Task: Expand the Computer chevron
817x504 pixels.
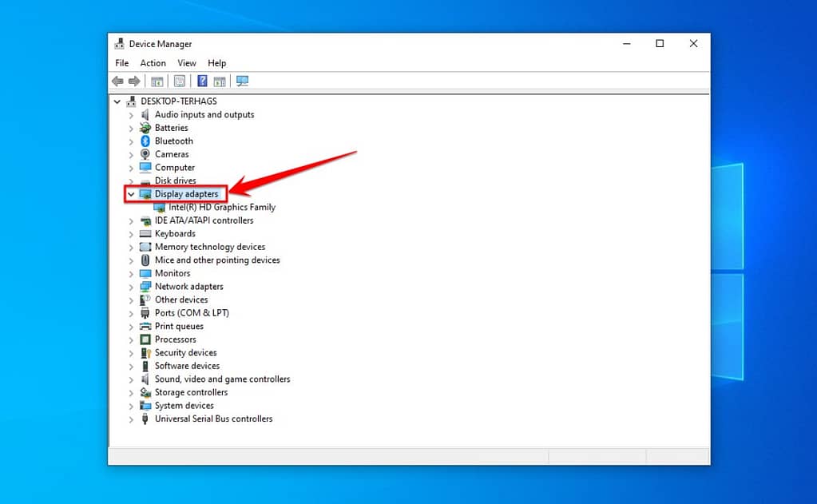Action: coord(131,168)
